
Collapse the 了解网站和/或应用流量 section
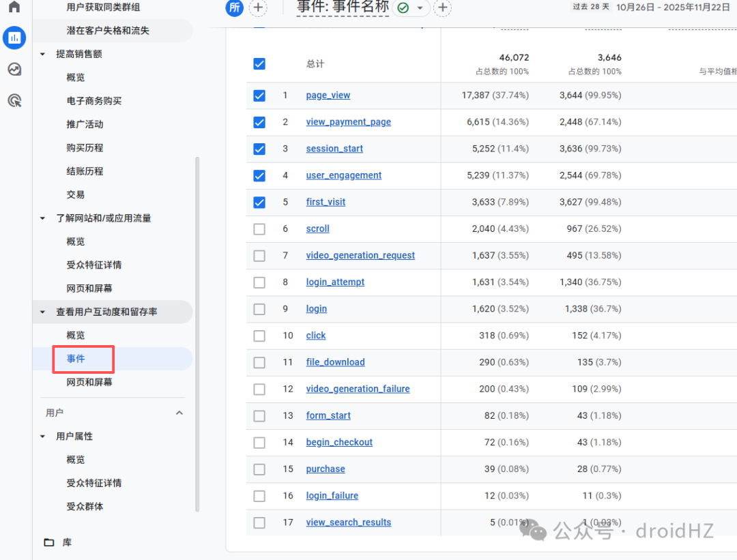43,218
